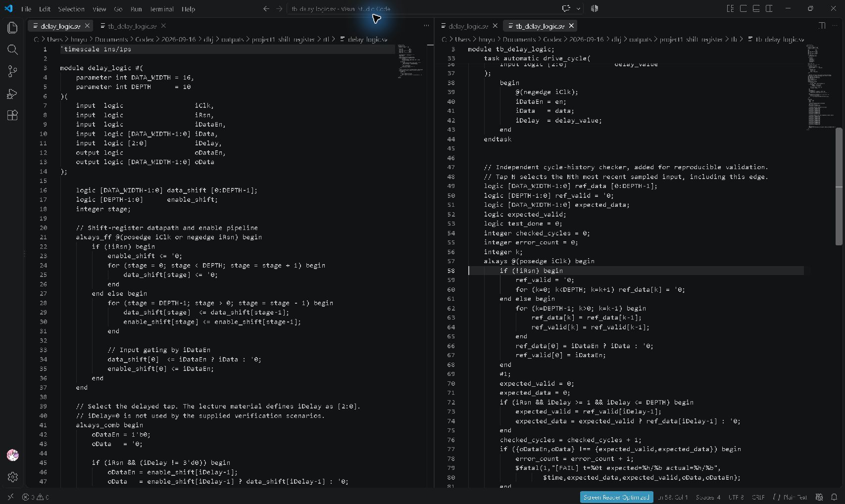Open the Run and Debug view
Screen dimensions: 845x504
click(12, 93)
